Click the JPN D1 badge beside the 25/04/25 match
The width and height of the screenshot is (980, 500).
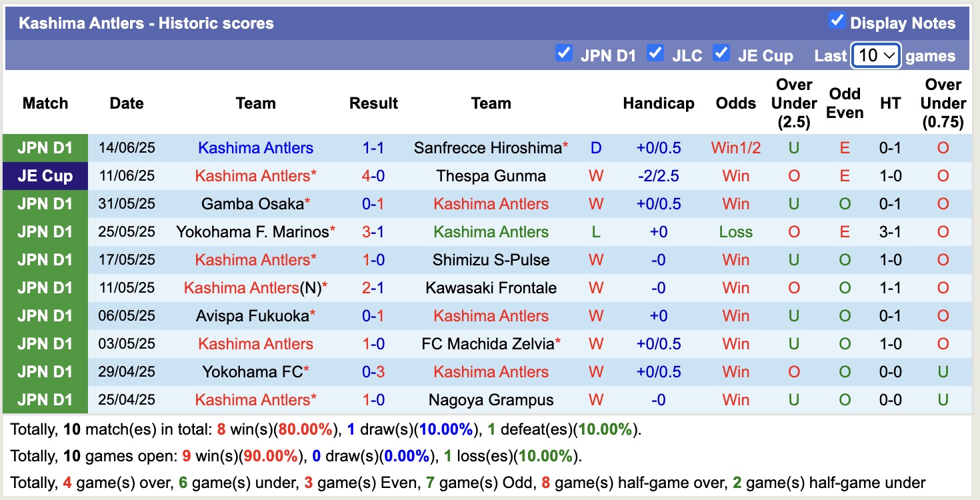[x=44, y=399]
